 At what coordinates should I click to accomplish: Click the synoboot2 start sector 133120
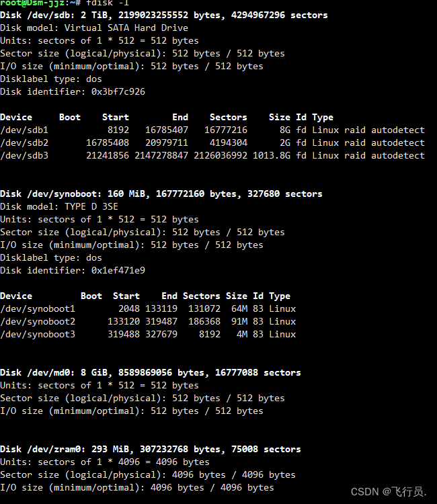tap(124, 322)
